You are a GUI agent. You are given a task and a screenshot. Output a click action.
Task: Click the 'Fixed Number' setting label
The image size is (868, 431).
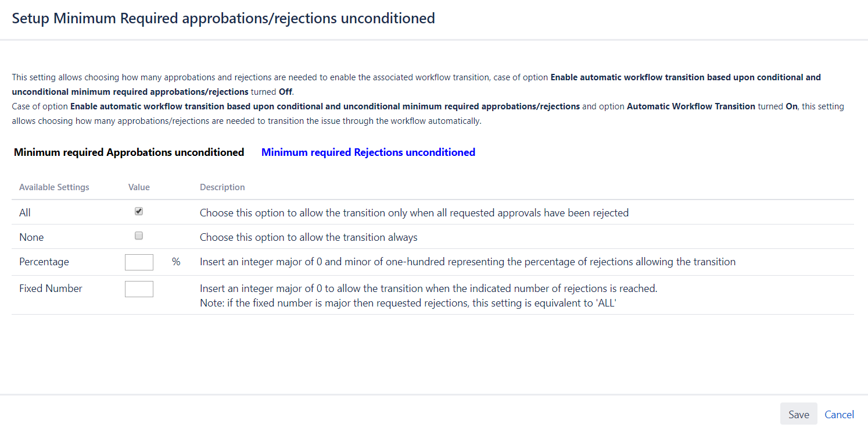[x=51, y=288]
